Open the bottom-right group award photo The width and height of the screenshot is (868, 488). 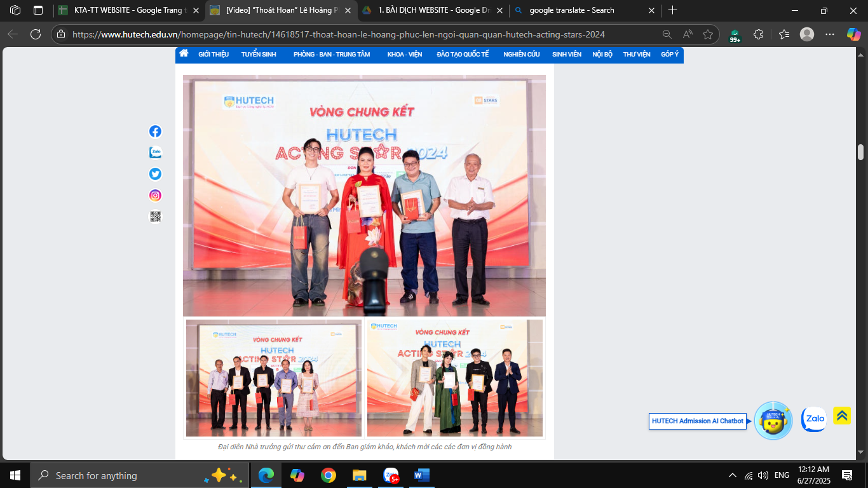455,378
